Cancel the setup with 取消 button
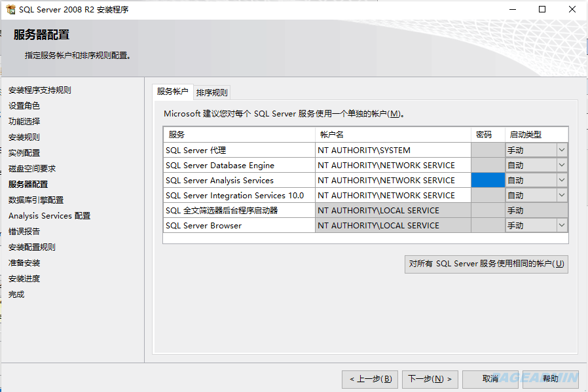This screenshot has width=588, height=392. tap(490, 380)
